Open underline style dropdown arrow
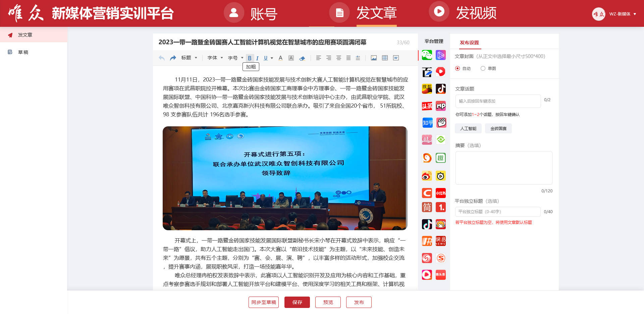The width and height of the screenshot is (644, 314). (272, 58)
